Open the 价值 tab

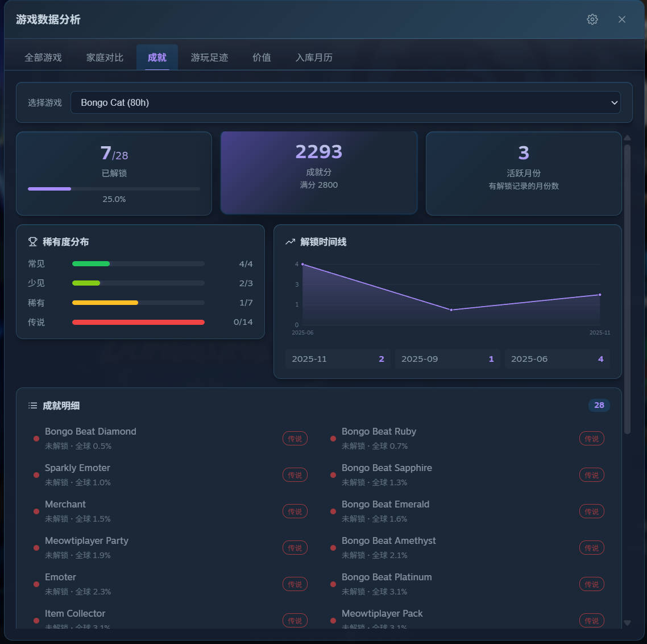(x=262, y=57)
